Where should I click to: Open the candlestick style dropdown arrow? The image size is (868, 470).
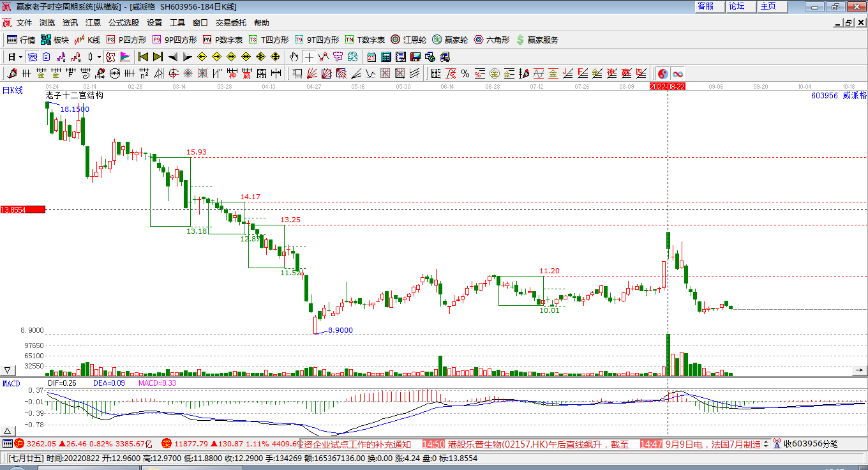(100, 57)
